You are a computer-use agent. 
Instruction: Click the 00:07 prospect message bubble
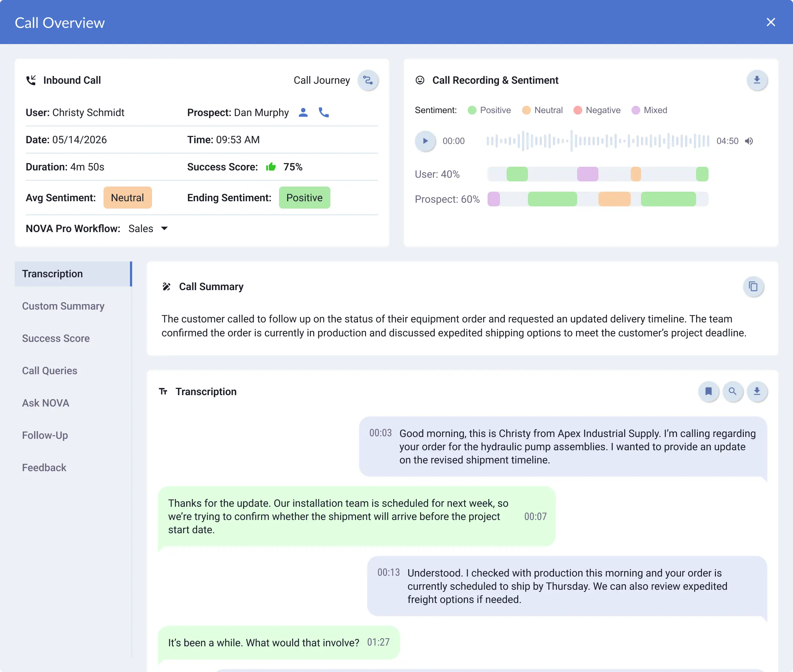356,516
